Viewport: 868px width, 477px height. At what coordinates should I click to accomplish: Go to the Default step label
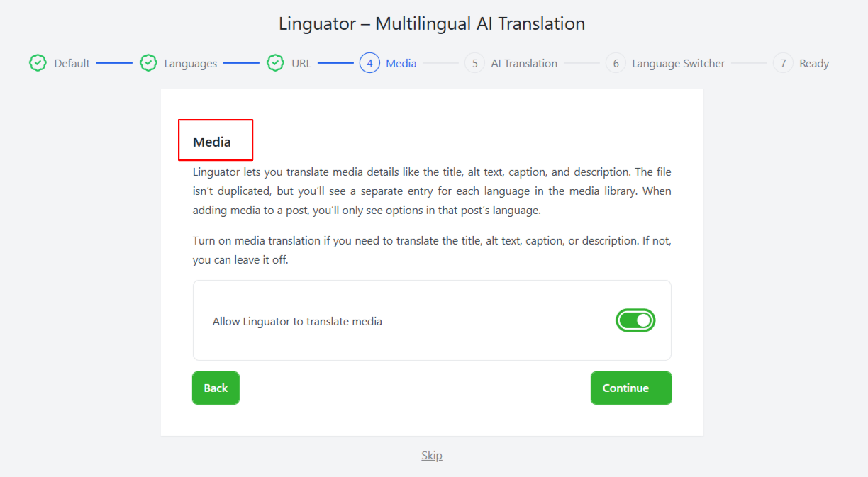(72, 64)
